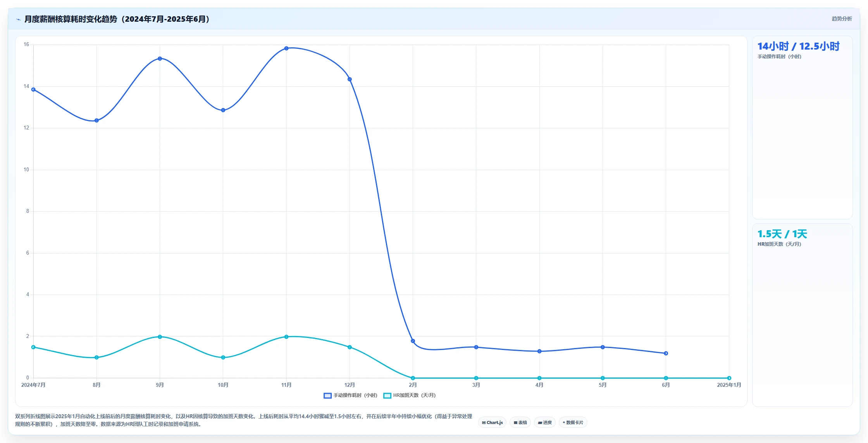Click the 趋势分析 label in header
The height and width of the screenshot is (443, 868).
click(842, 19)
